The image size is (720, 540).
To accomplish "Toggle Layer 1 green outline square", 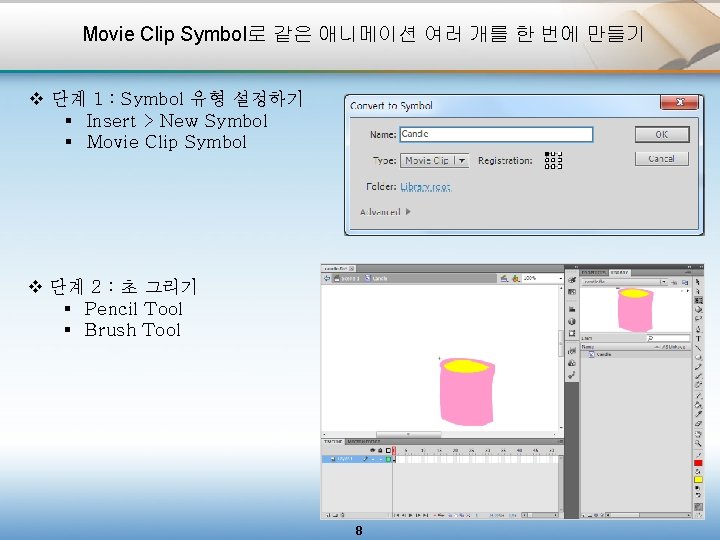I will [388, 460].
